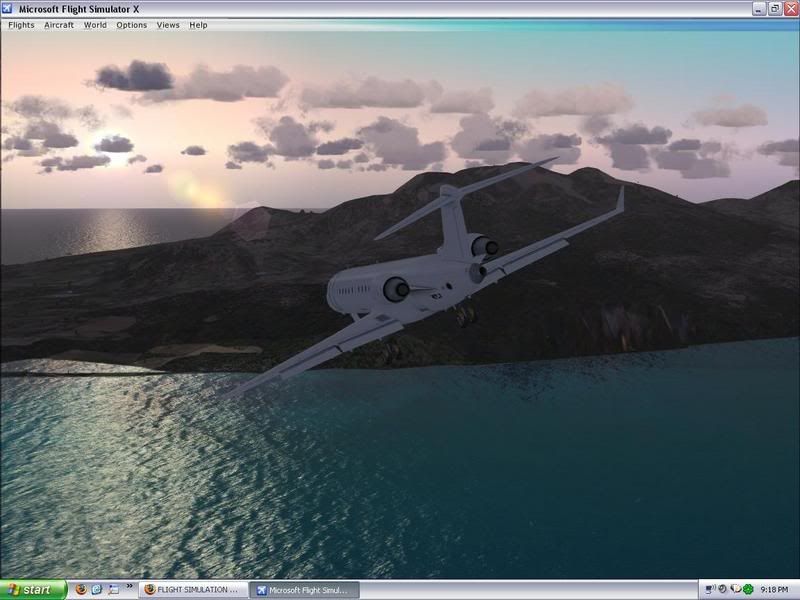800x600 pixels.
Task: Launch Firefox from the Quick Launch bar
Action: (x=80, y=590)
